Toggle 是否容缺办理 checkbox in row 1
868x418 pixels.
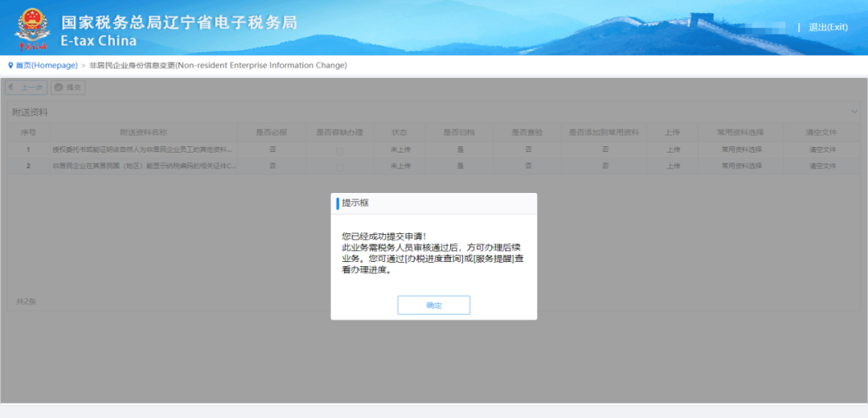coord(339,150)
